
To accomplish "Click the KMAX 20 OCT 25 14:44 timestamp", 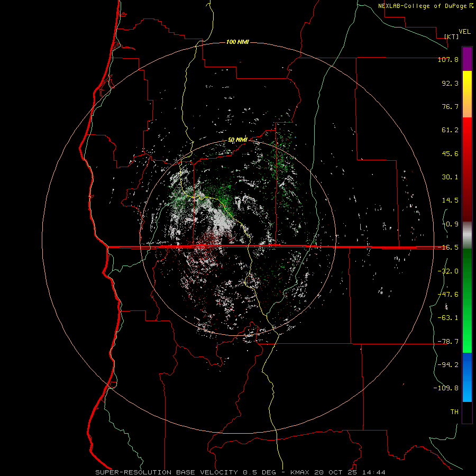I will pyautogui.click(x=337, y=472).
